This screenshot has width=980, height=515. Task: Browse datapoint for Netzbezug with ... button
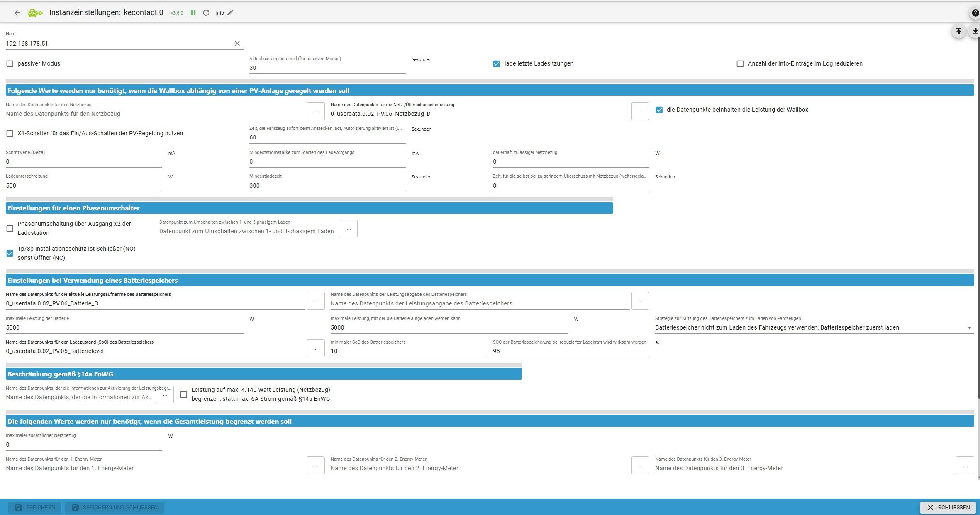point(315,111)
